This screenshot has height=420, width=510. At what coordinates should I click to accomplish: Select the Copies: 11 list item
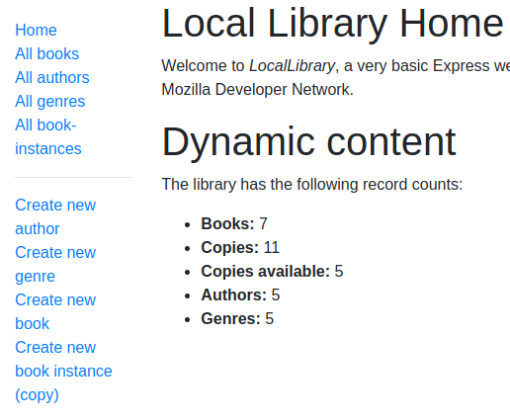click(240, 248)
